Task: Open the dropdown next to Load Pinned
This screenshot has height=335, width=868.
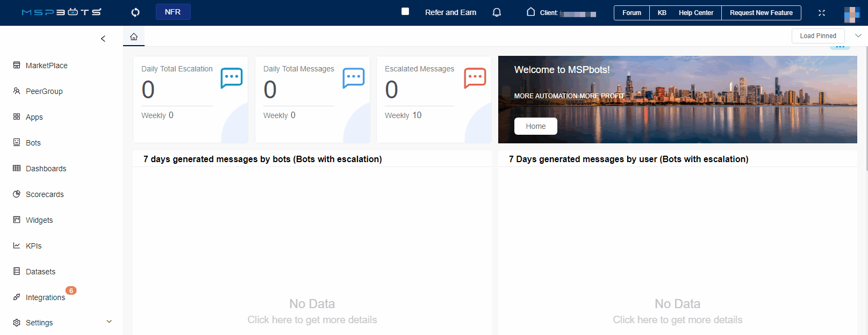Action: (x=858, y=36)
